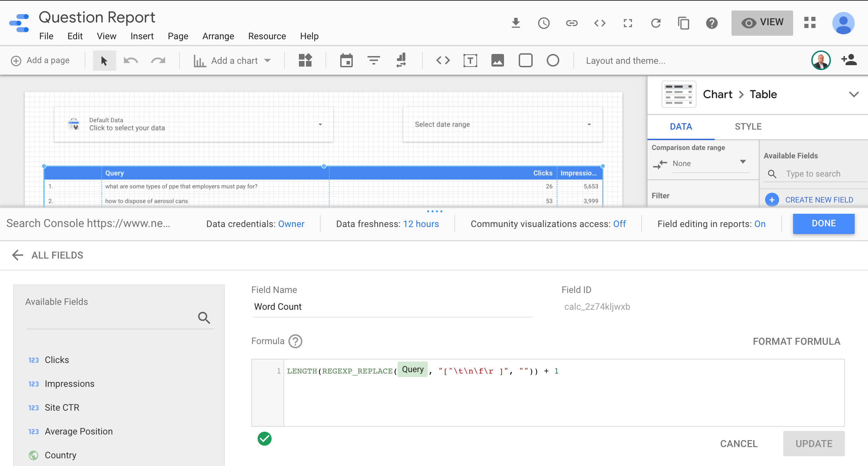Select the text box tool
Image resolution: width=868 pixels, height=466 pixels.
(470, 61)
